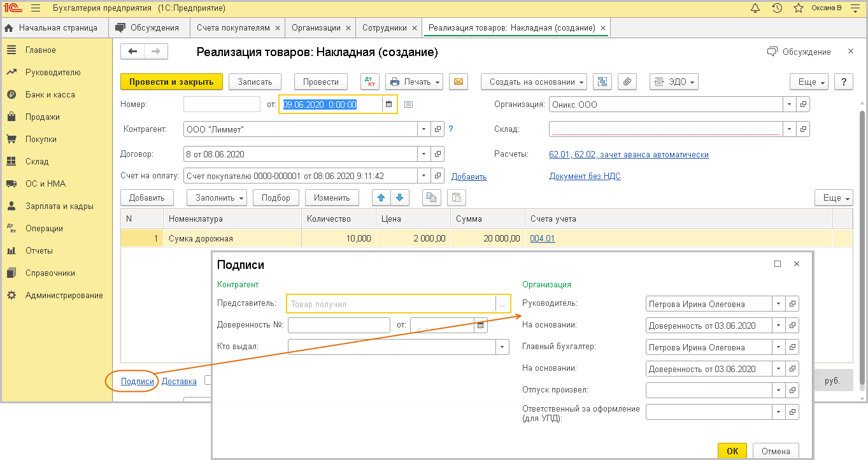Send document by email envelope icon
The image size is (868, 460).
click(459, 82)
